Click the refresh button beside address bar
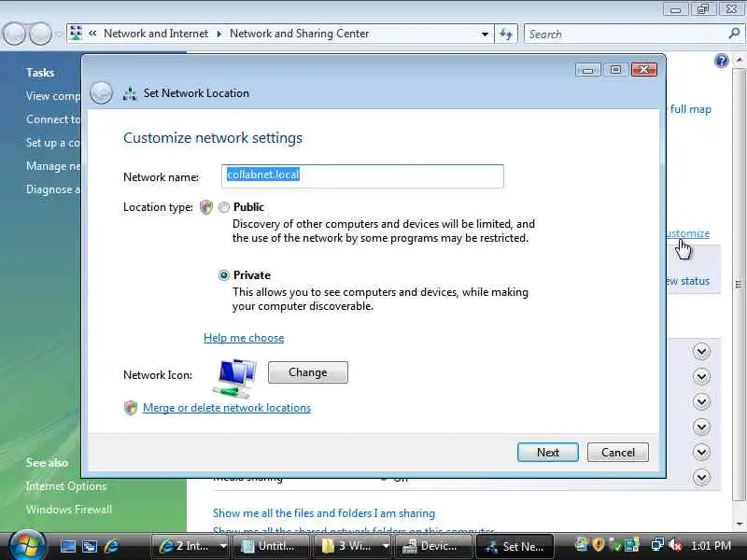This screenshot has width=747, height=560. point(506,34)
